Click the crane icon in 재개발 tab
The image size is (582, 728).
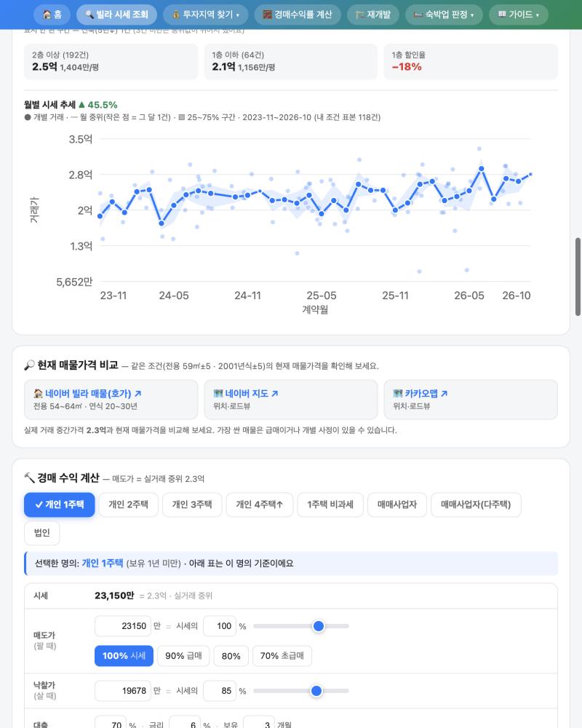click(x=359, y=15)
